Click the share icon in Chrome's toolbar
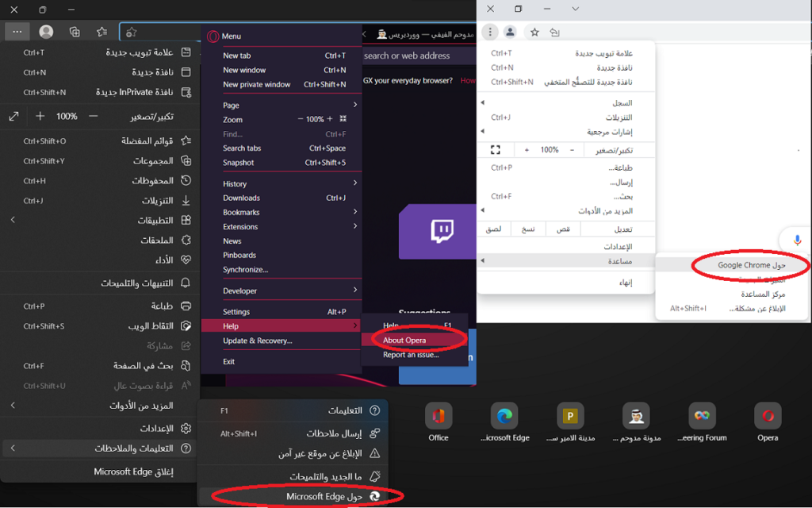Viewport: 812px width, 508px height. pos(554,32)
